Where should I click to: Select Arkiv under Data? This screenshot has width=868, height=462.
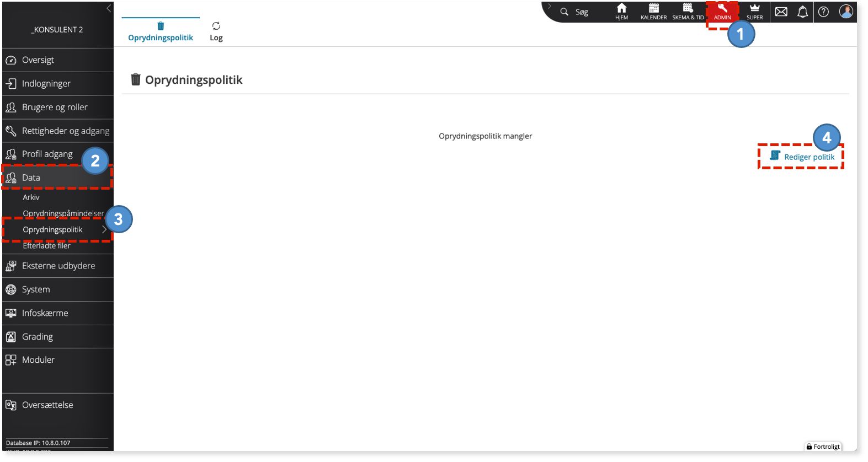pyautogui.click(x=31, y=197)
